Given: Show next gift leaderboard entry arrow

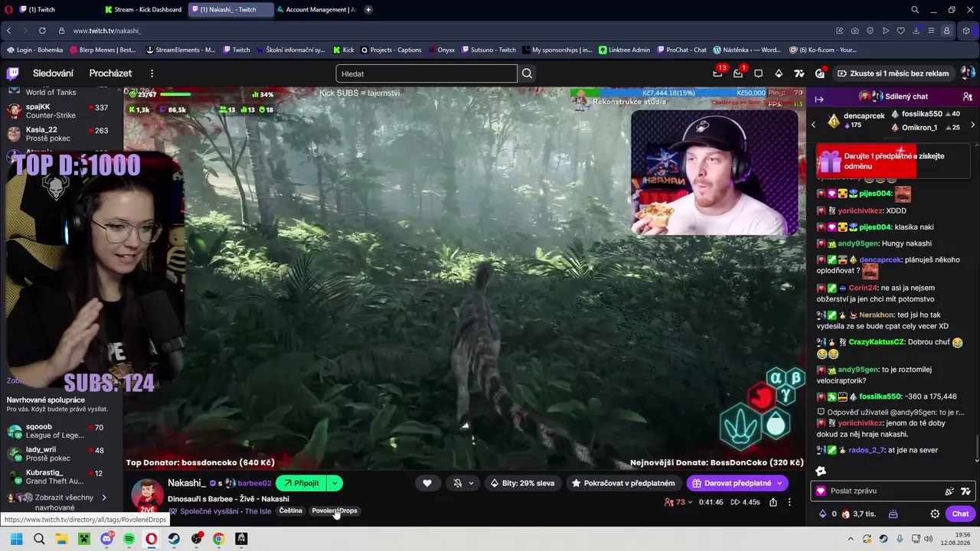Looking at the screenshot, I should pos(972,124).
